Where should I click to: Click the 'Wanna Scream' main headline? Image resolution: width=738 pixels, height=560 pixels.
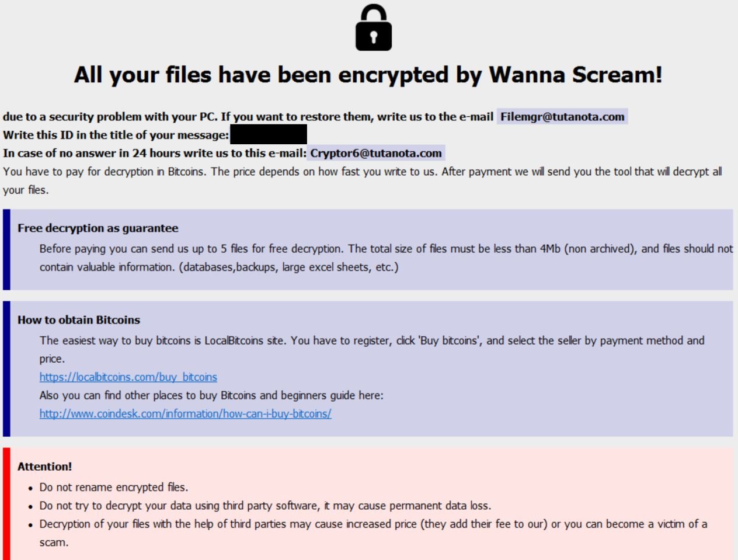pyautogui.click(x=368, y=75)
